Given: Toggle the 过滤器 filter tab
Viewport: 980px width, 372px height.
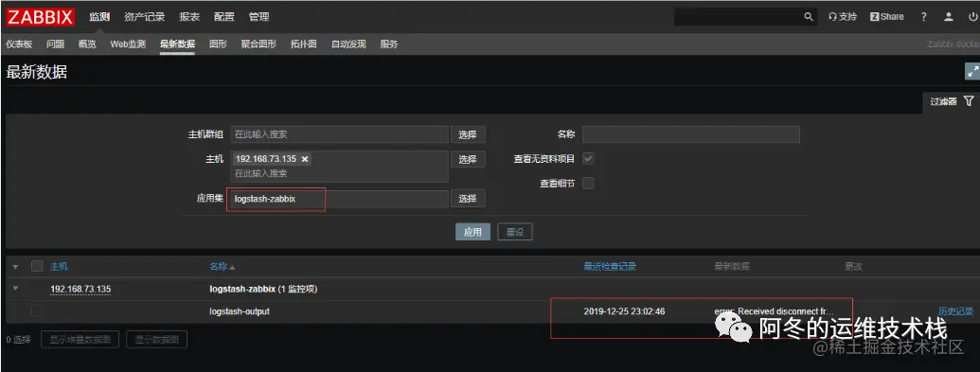Looking at the screenshot, I should click(952, 101).
